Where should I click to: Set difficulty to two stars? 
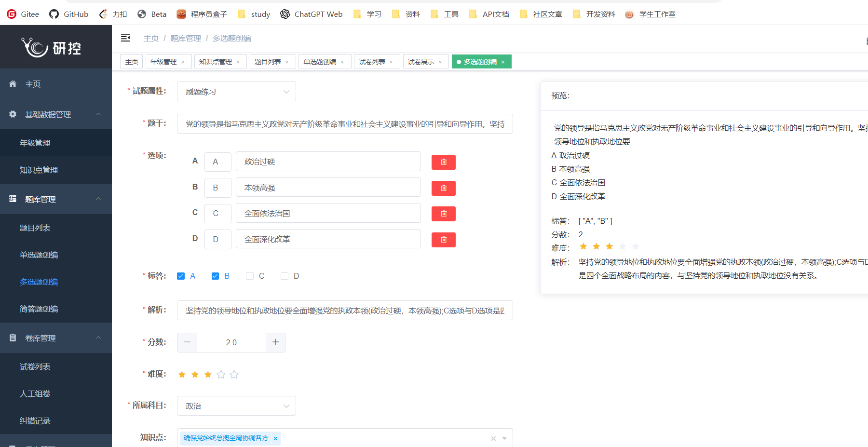click(x=195, y=375)
